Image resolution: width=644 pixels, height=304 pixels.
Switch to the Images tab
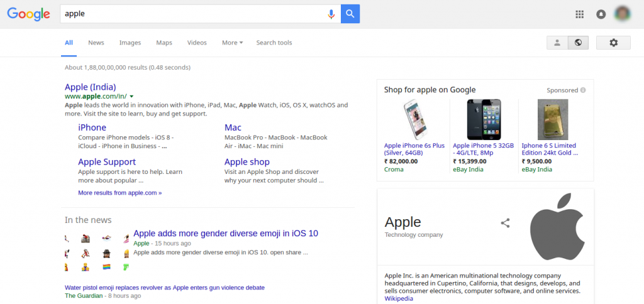[x=130, y=43]
